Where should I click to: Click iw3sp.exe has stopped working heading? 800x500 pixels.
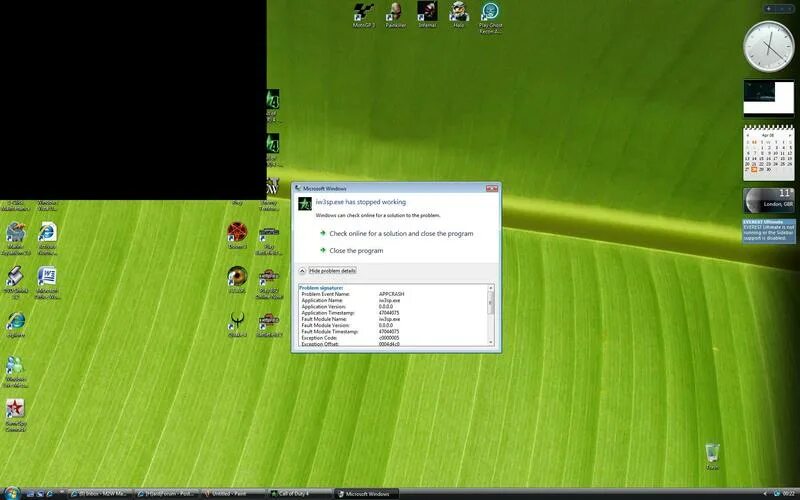[x=361, y=202]
